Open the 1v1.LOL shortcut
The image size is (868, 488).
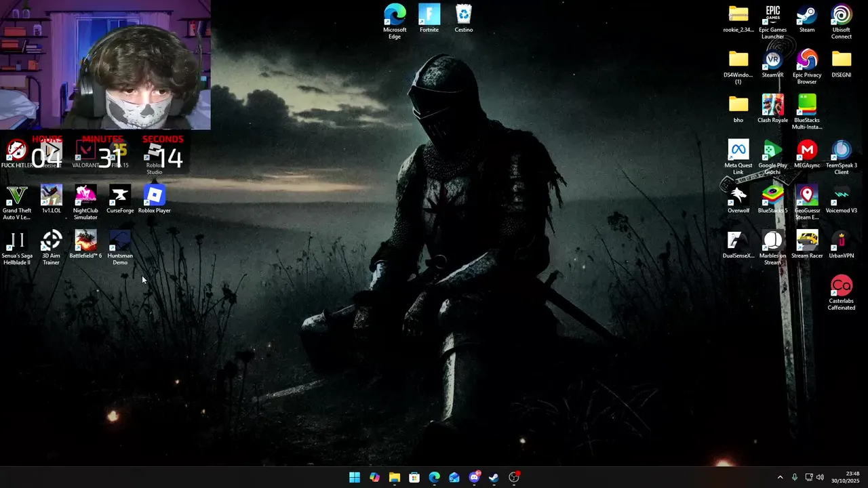52,199
